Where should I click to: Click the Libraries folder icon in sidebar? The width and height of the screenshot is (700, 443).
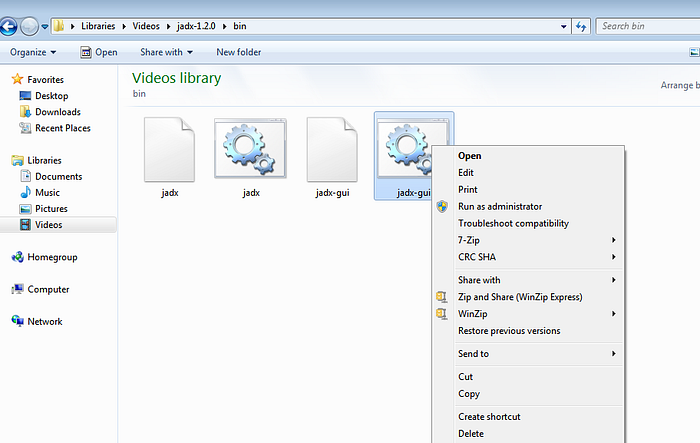coord(18,160)
